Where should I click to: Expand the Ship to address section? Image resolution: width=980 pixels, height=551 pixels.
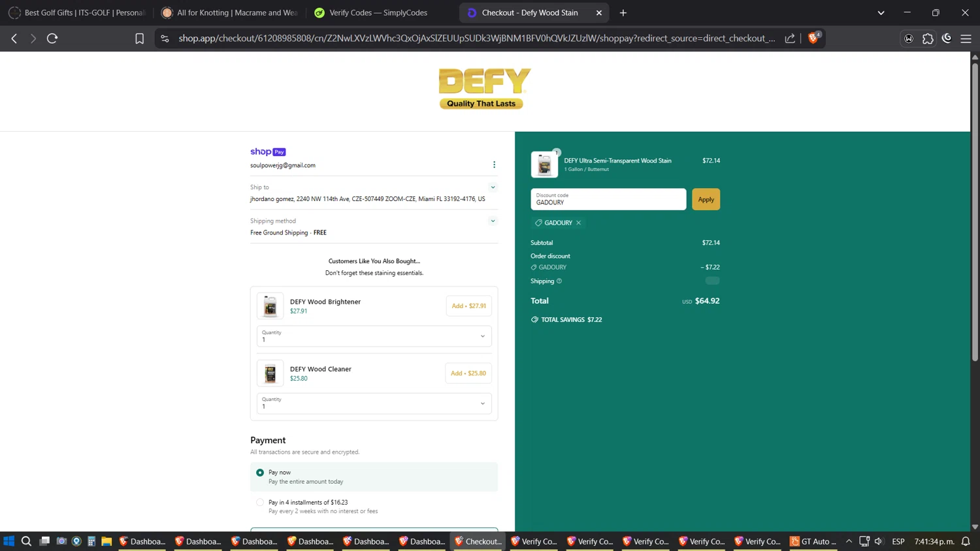coord(493,187)
